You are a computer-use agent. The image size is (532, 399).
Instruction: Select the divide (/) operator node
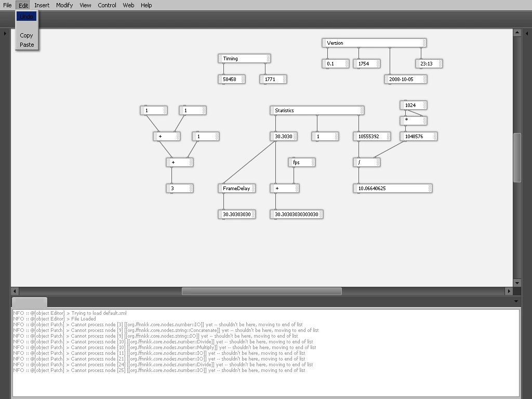click(x=367, y=163)
